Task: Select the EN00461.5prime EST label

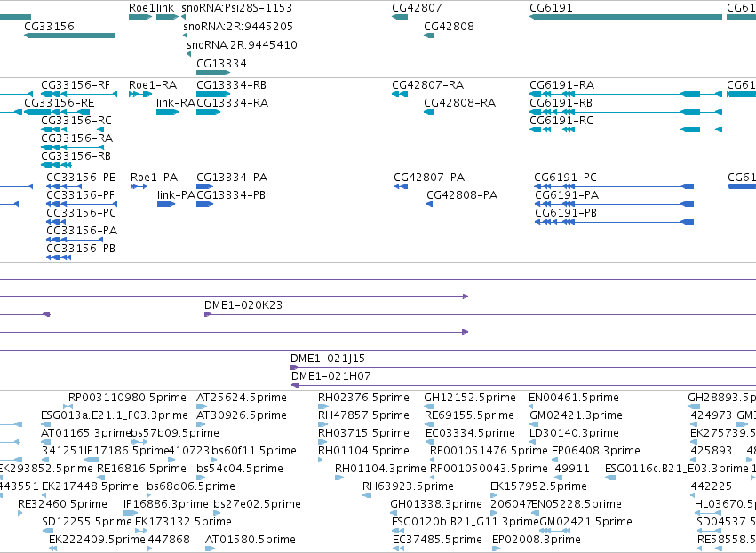Action: (574, 398)
